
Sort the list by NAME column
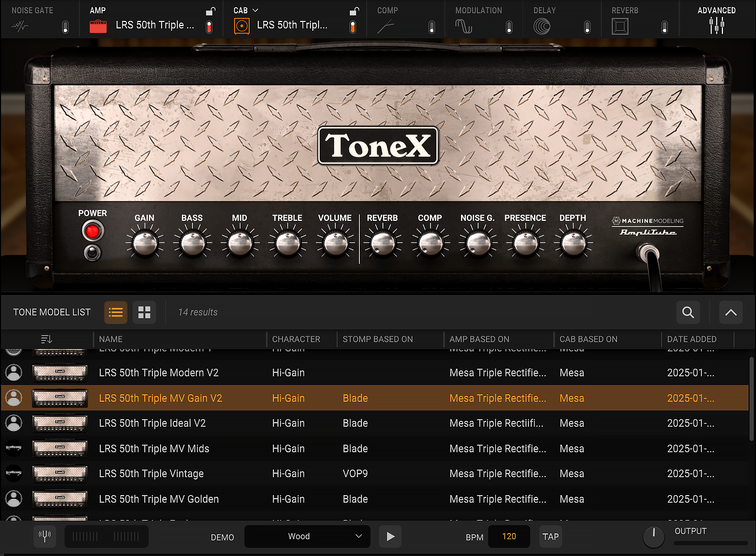click(111, 339)
